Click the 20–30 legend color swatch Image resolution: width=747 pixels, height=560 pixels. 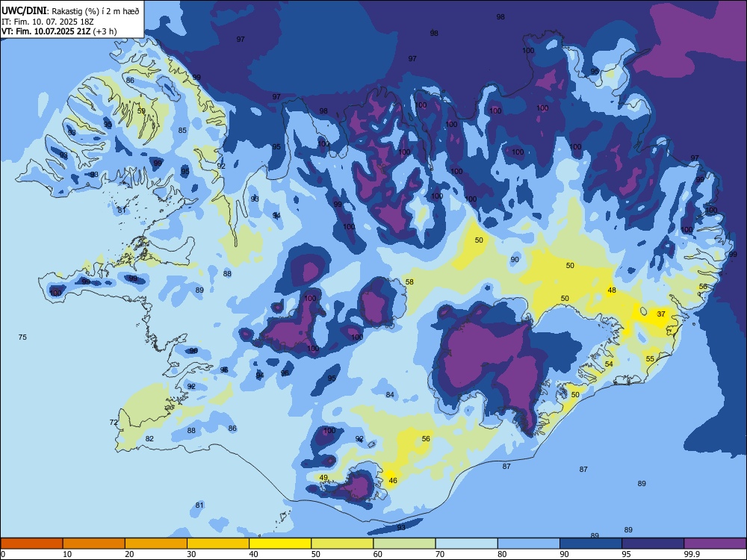pyautogui.click(x=156, y=544)
